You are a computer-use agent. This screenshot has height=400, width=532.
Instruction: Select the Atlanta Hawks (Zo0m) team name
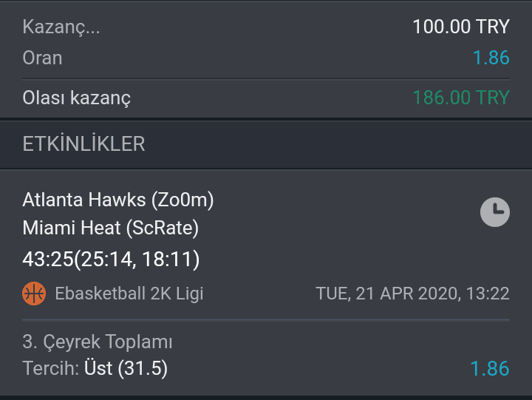[x=118, y=200]
